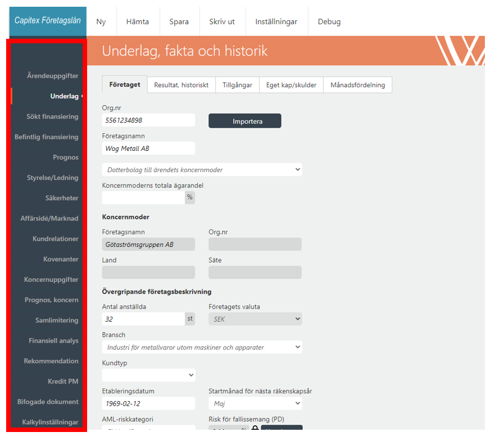Screen dimensions: 504x441
Task: Open the Debug menu item
Action: pos(329,21)
